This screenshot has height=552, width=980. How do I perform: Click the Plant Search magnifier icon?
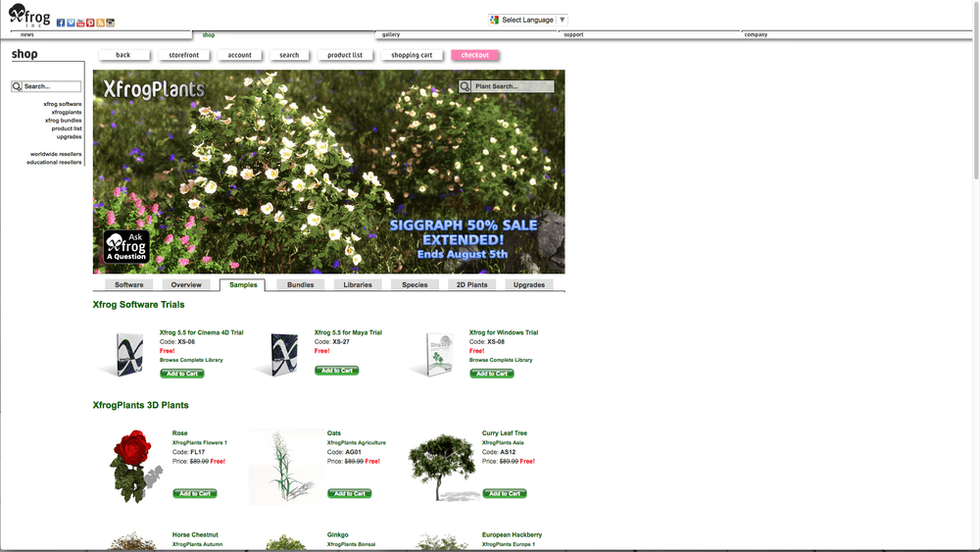pos(465,86)
